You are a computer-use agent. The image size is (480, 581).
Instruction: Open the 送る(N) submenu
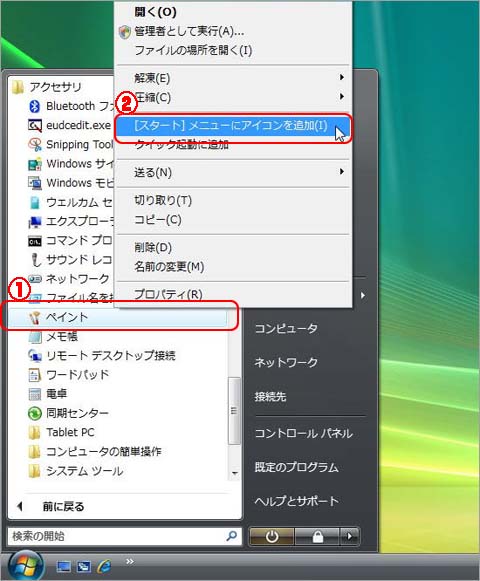(234, 173)
